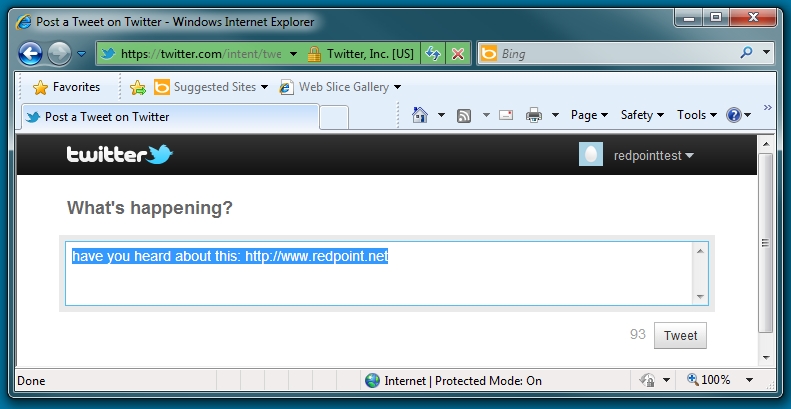Expand the Tools menu dropdown
The height and width of the screenshot is (409, 791).
point(697,115)
